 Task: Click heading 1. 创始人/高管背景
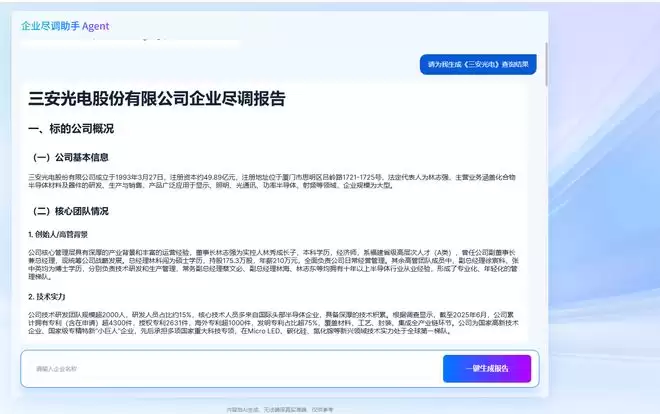pyautogui.click(x=58, y=235)
